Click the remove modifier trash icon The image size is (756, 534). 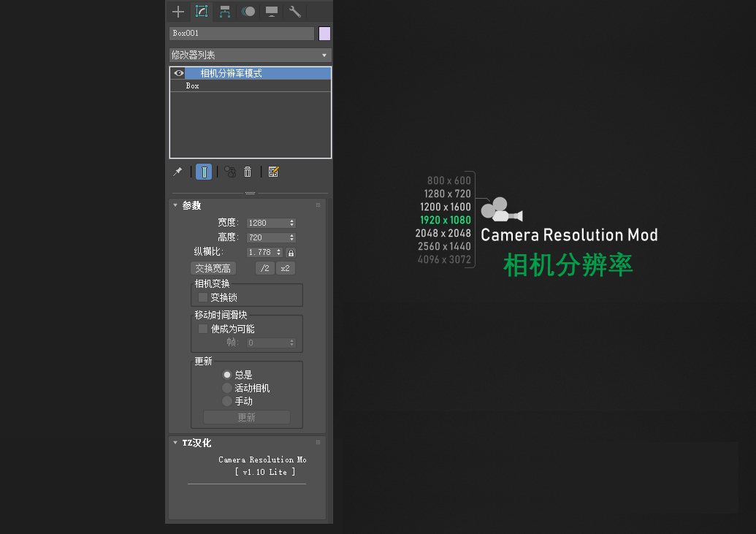(x=248, y=172)
